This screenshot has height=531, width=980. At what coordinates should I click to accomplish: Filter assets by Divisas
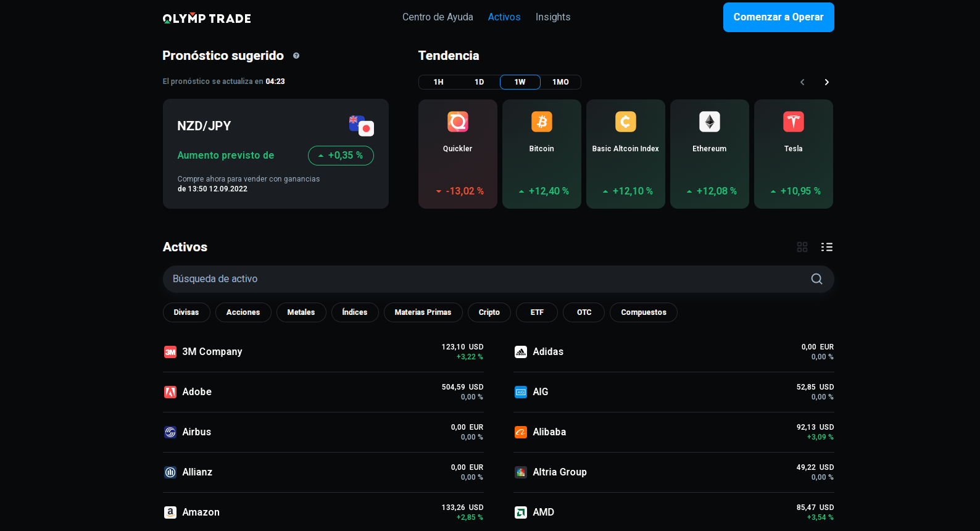[x=186, y=312]
